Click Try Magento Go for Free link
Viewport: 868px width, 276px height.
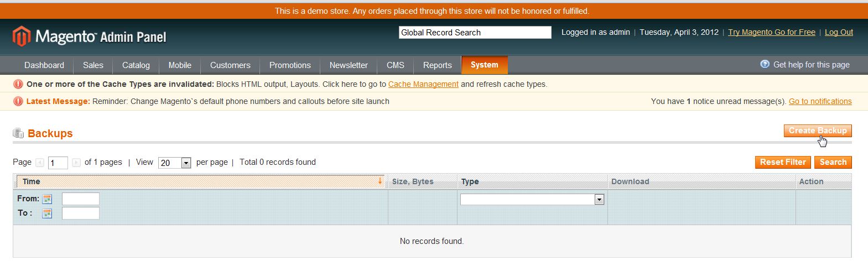(x=772, y=32)
